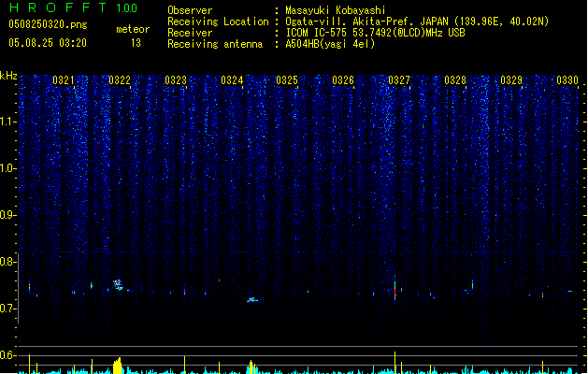Click the 0.9 kHz axis label
The image size is (588, 374).
point(7,215)
